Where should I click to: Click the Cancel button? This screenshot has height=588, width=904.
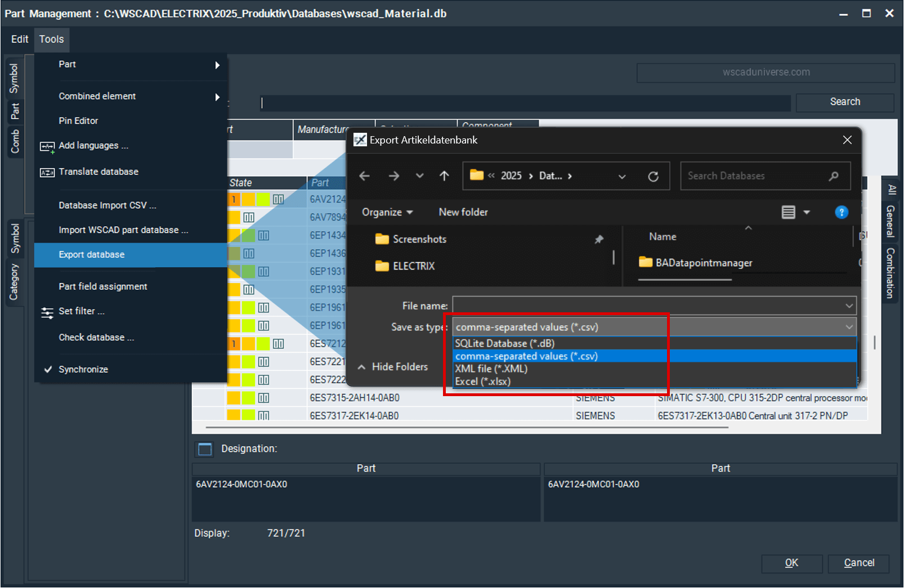(858, 563)
